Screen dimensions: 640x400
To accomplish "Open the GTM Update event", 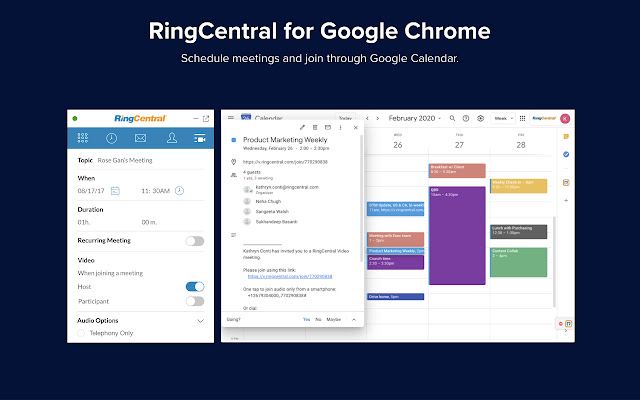I will [x=395, y=208].
